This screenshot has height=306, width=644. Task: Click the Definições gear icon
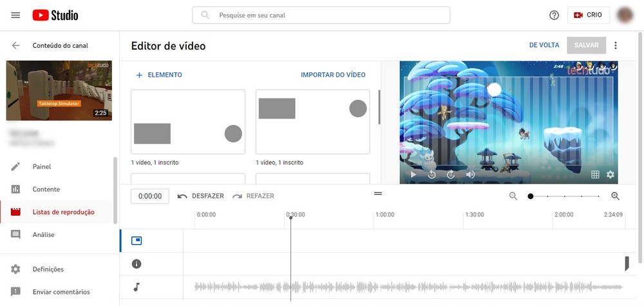pos(15,269)
